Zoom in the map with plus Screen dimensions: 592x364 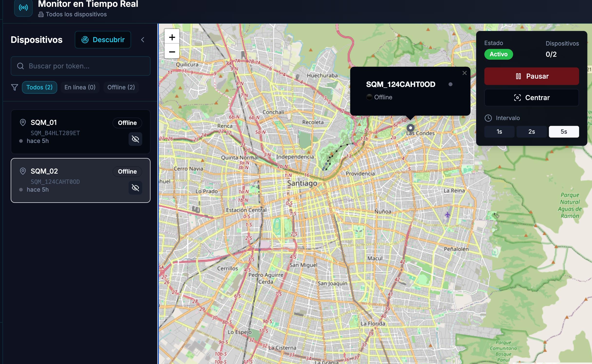(x=172, y=37)
